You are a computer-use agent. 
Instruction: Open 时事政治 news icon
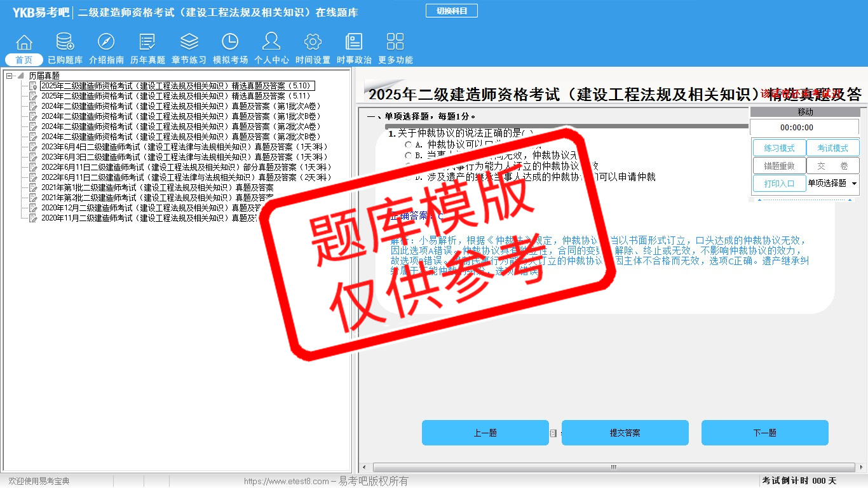click(354, 43)
